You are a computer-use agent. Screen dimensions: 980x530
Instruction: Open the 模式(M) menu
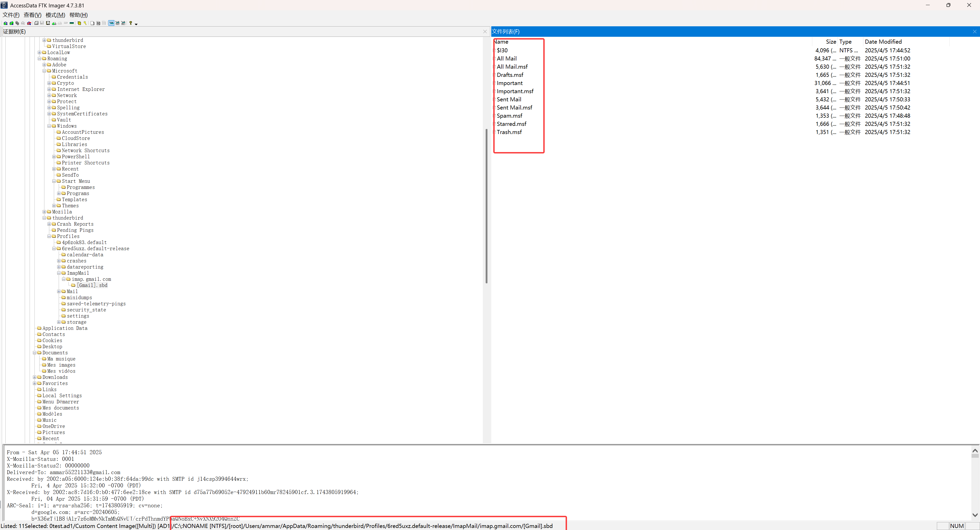55,15
